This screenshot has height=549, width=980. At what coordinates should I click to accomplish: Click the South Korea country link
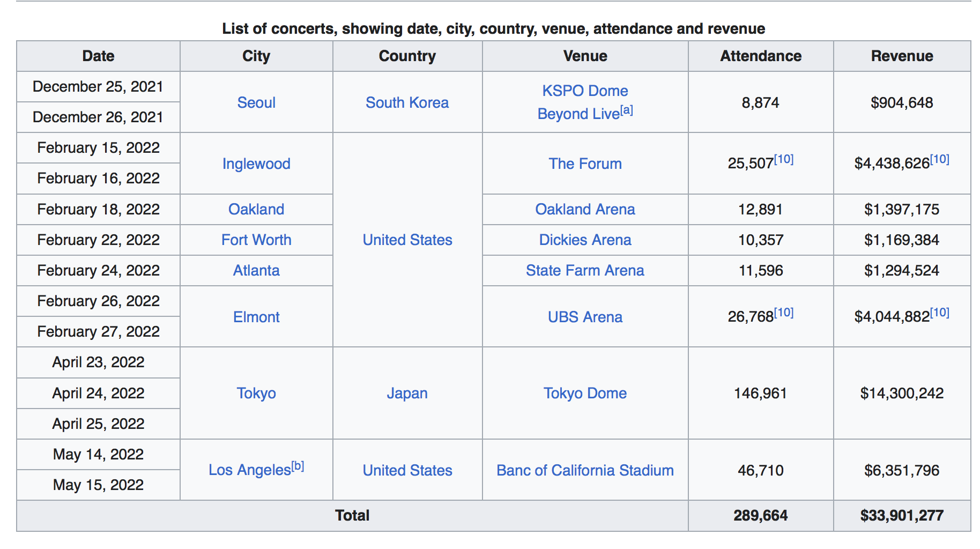tap(407, 102)
